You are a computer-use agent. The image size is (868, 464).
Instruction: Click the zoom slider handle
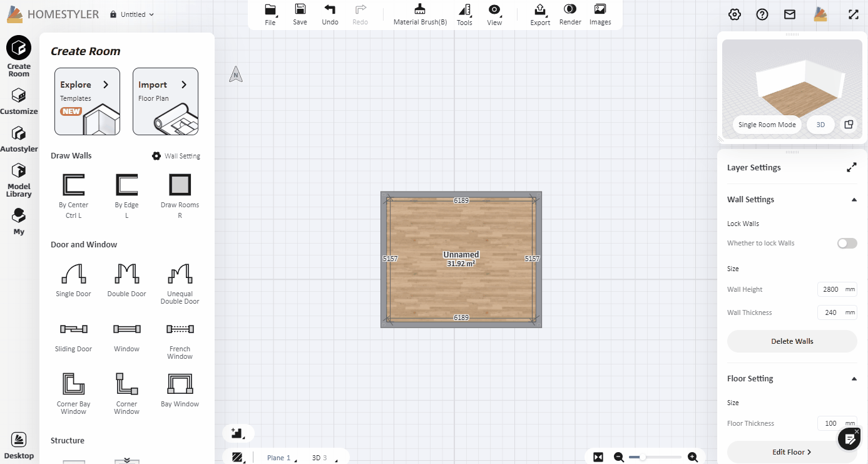tap(642, 457)
